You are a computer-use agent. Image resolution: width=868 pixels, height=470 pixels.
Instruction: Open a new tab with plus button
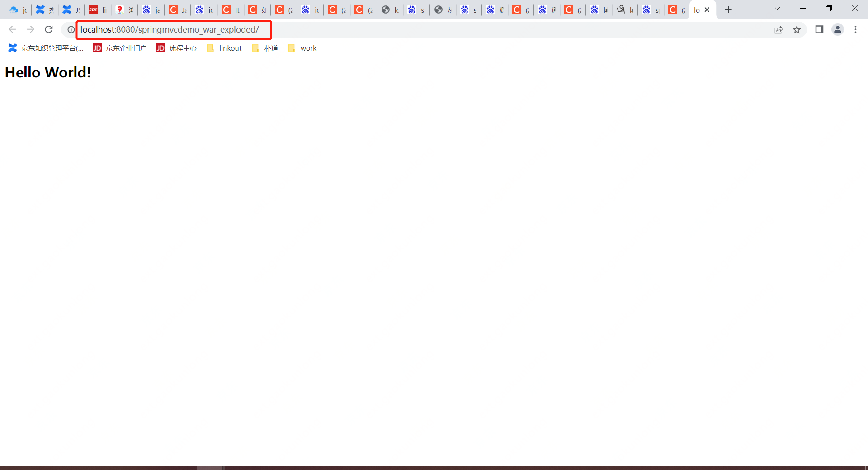pyautogui.click(x=728, y=10)
